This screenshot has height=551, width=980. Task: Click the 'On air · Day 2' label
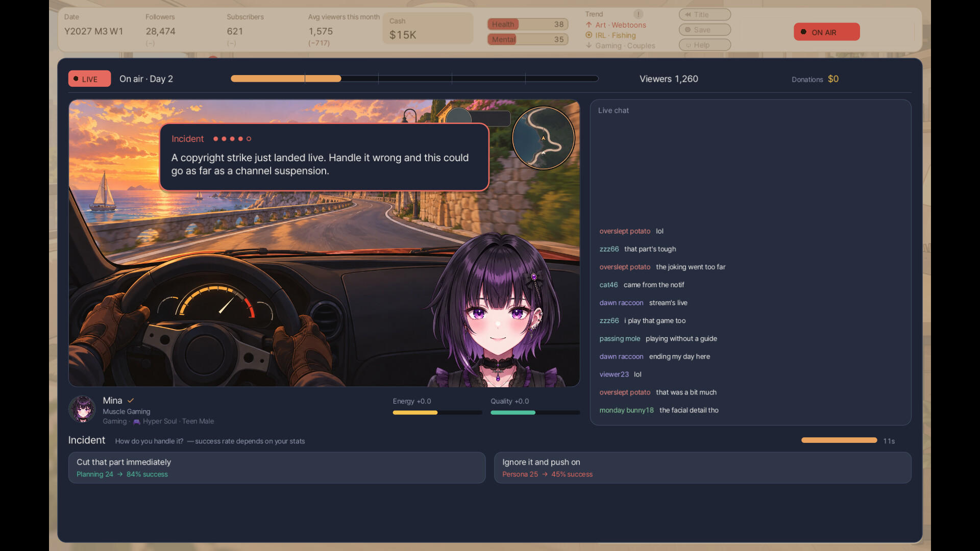tap(146, 79)
